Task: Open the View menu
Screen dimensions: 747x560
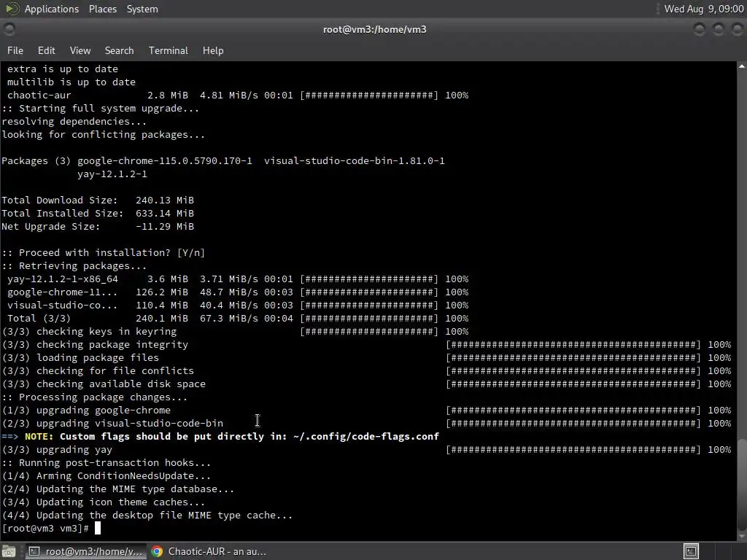Action: [80, 50]
